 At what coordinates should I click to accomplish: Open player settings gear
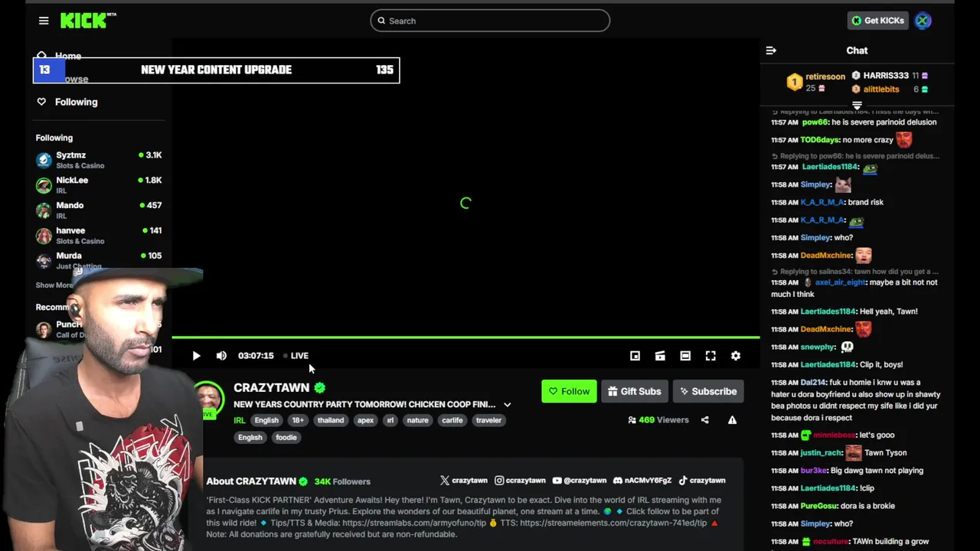point(736,356)
